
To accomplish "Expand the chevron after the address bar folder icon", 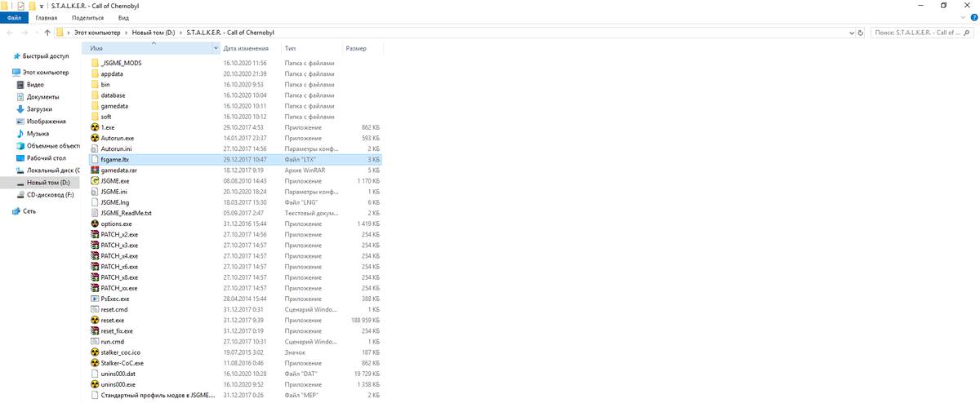I will click(x=68, y=33).
